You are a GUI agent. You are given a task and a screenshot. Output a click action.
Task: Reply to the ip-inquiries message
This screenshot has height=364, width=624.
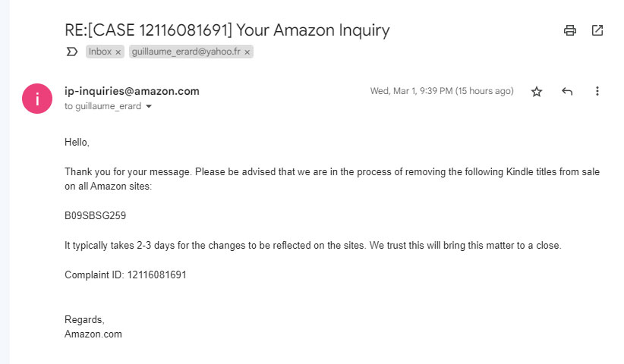coord(567,92)
